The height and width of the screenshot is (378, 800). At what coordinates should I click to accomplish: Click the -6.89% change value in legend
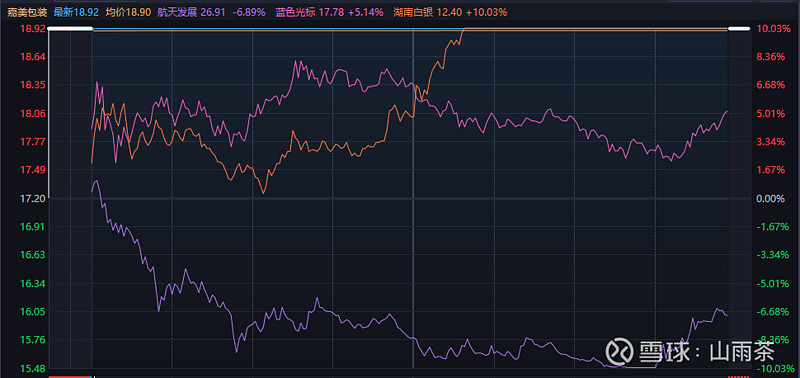click(248, 12)
